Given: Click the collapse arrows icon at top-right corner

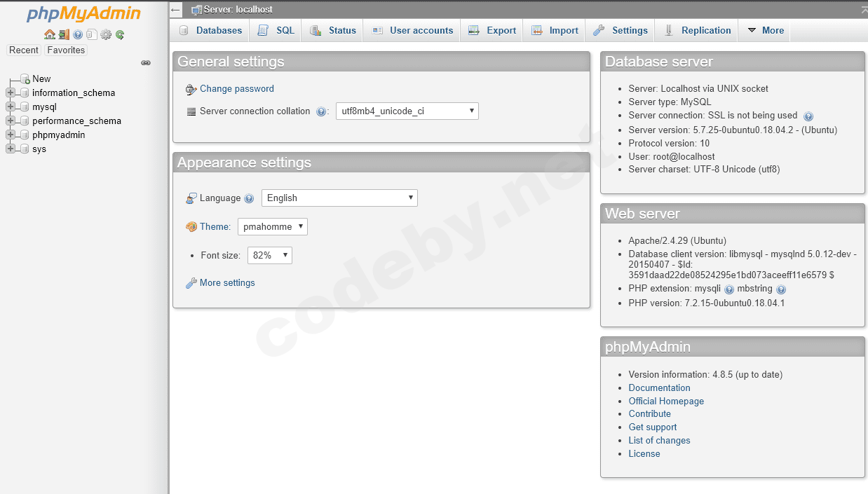Looking at the screenshot, I should click(x=864, y=10).
